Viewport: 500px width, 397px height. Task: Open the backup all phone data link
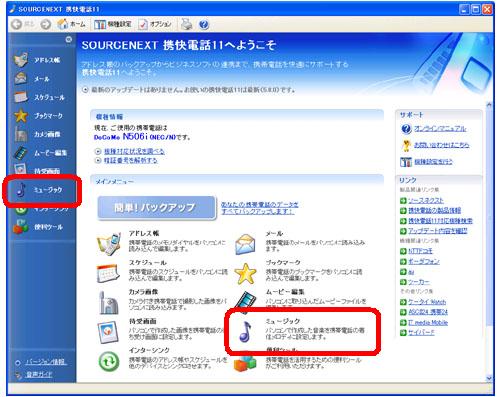point(260,208)
